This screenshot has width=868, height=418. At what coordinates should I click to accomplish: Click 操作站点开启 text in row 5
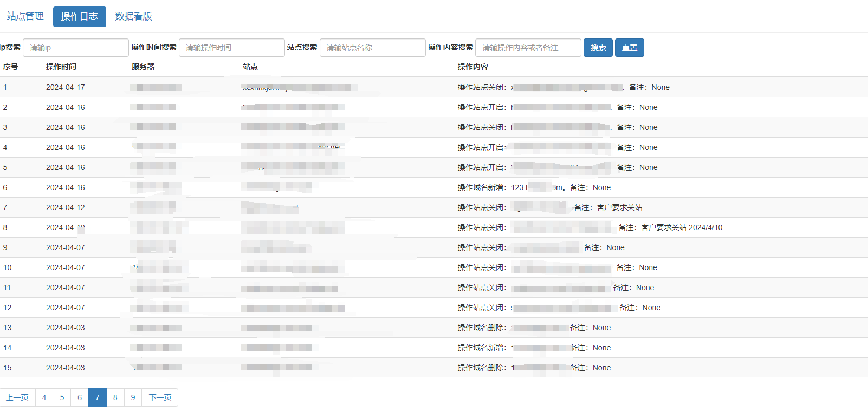[481, 167]
